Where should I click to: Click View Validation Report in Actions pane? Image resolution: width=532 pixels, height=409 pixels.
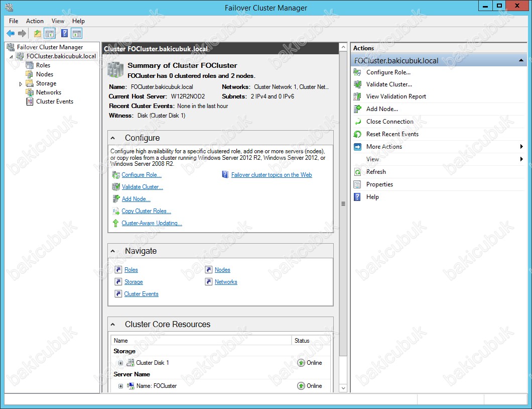click(x=396, y=96)
